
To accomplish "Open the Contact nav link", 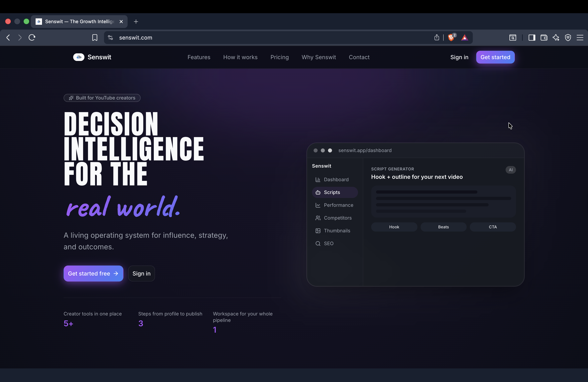I will (x=359, y=57).
